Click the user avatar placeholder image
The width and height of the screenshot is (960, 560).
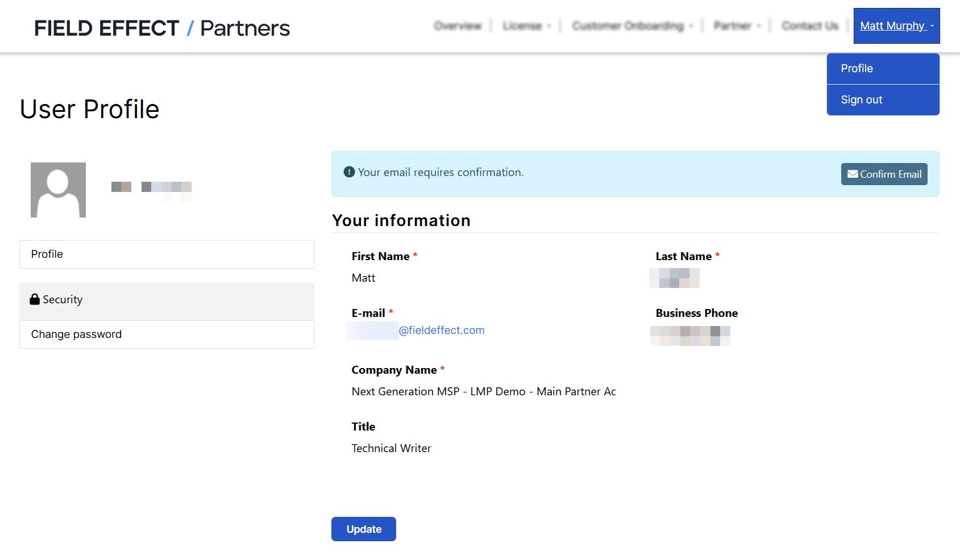click(58, 190)
